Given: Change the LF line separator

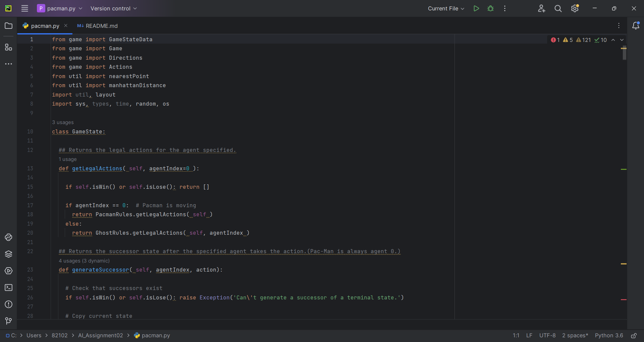Looking at the screenshot, I should (x=529, y=336).
